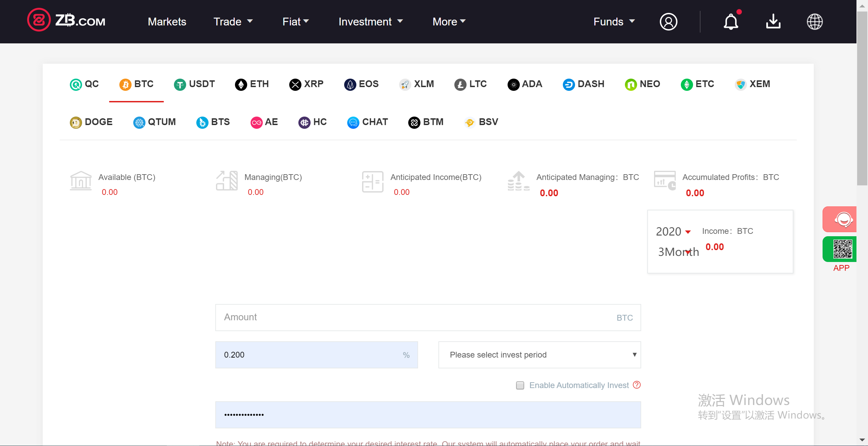Choose the XLM coin icon
Viewport: 868px width, 446px height.
tap(405, 84)
